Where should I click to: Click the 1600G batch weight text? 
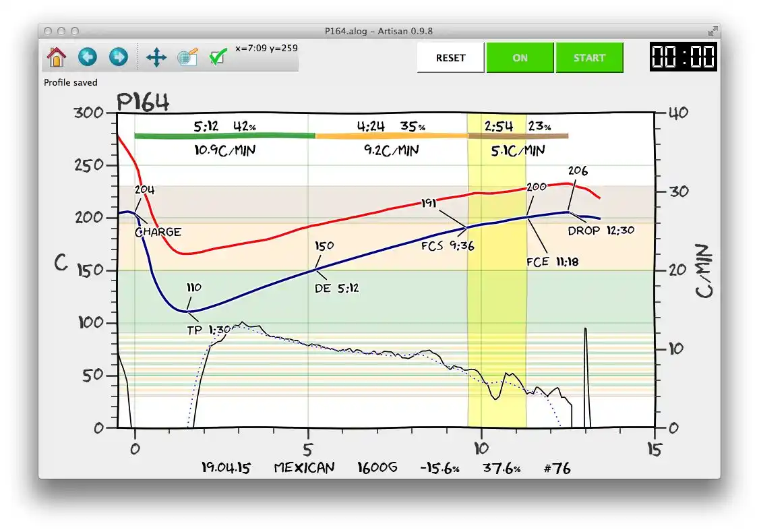tap(377, 468)
